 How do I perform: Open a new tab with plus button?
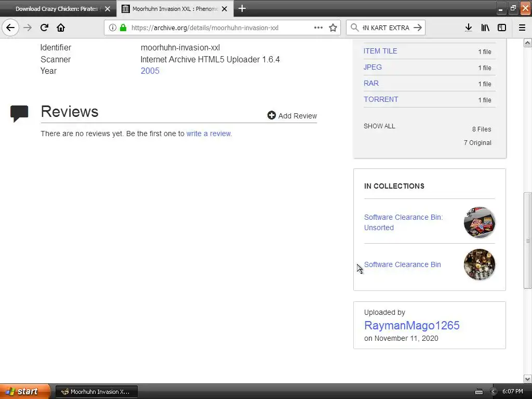[242, 8]
